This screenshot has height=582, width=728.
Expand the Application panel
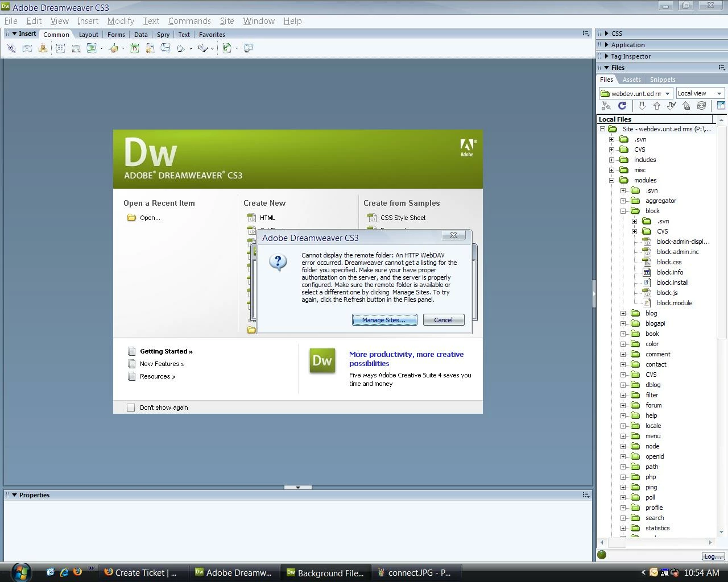(x=607, y=45)
